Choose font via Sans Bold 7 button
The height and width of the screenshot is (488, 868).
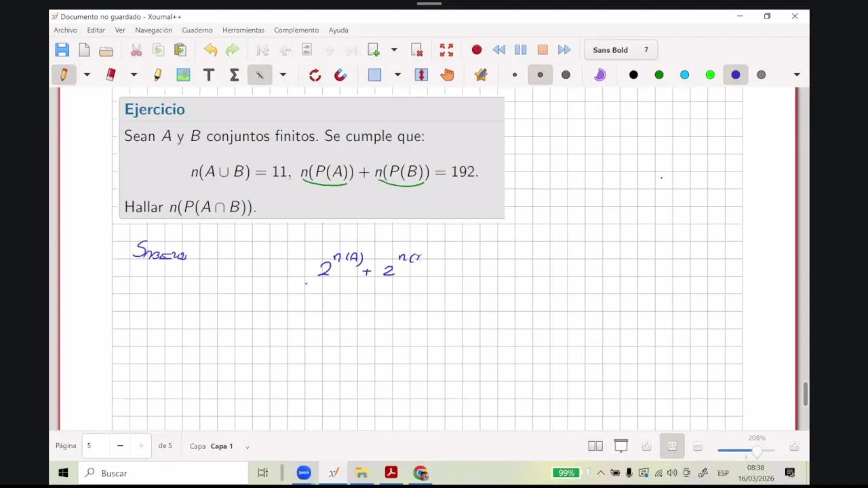click(620, 49)
